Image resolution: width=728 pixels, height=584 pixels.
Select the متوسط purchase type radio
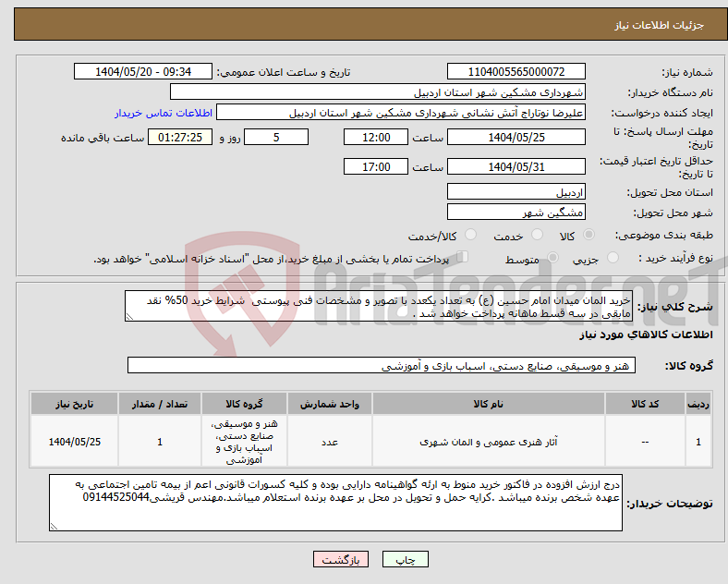[553, 258]
